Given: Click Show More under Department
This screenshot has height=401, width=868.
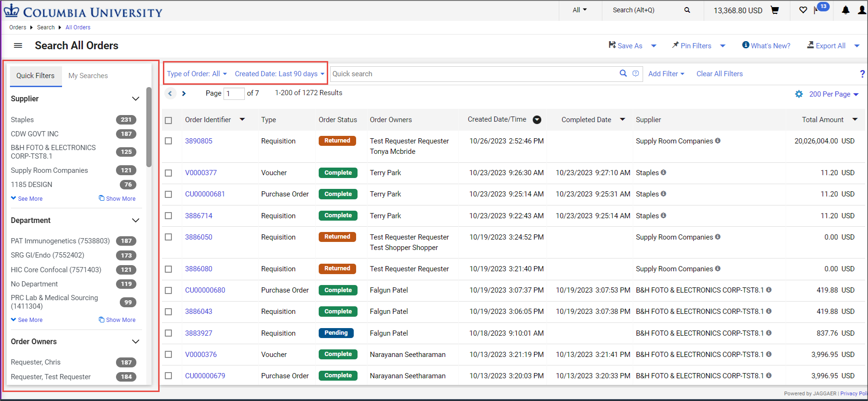Looking at the screenshot, I should coord(117,320).
